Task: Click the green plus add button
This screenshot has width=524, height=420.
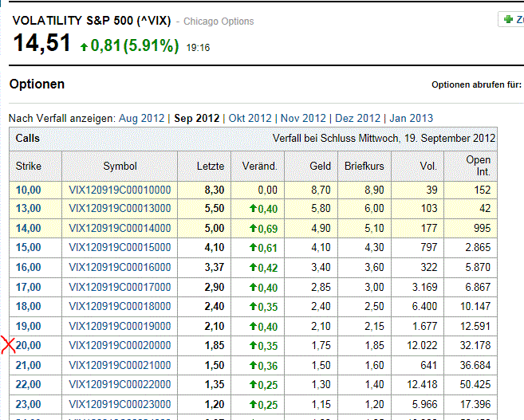Action: pos(511,19)
